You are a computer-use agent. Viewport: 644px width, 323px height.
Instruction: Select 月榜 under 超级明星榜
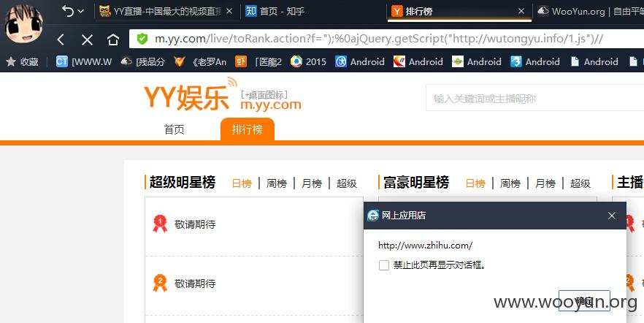coord(312,183)
